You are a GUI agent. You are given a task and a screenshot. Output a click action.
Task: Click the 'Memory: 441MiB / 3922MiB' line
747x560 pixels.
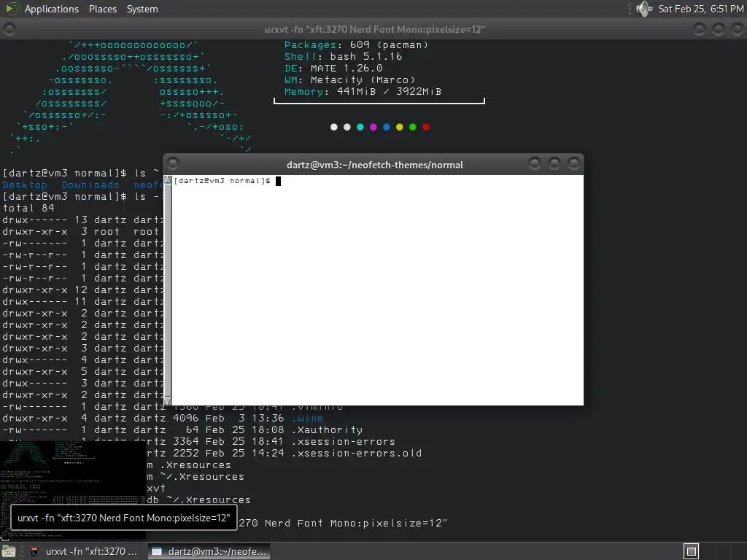pyautogui.click(x=363, y=91)
